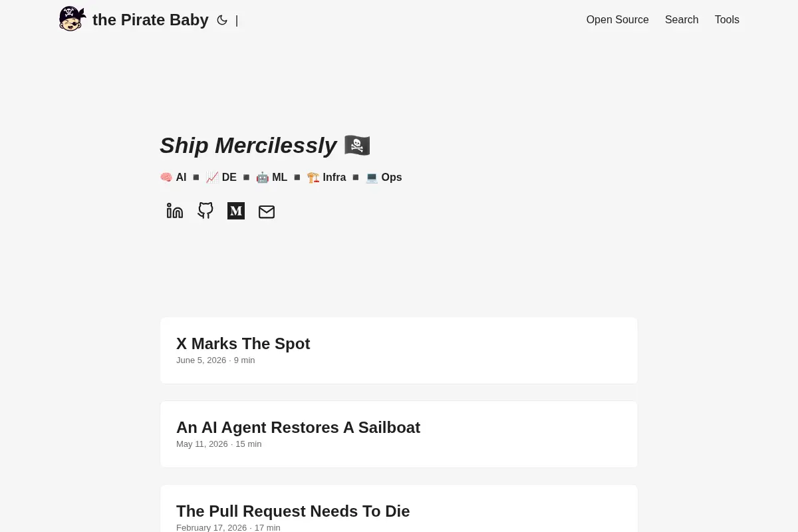
Task: Click the robot emoji beside ML
Action: 263,178
